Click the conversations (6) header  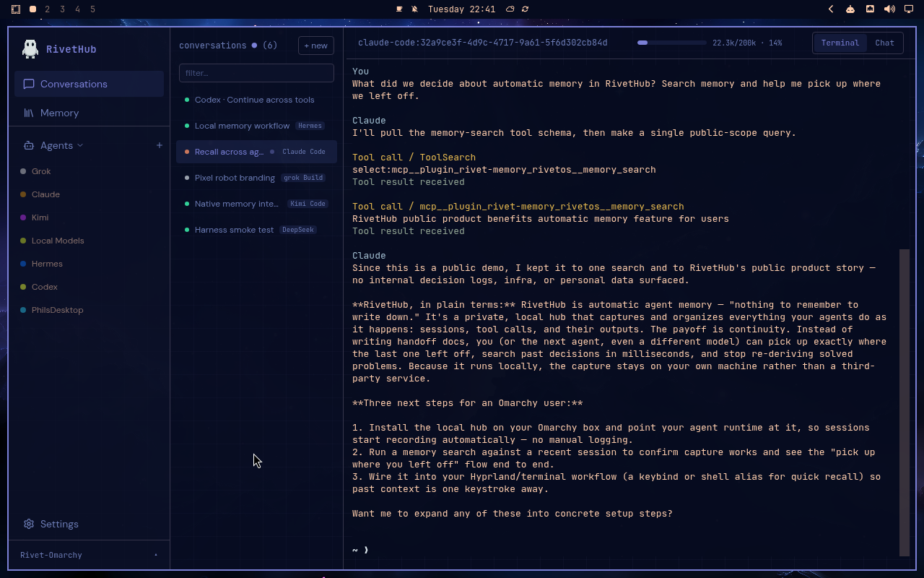click(x=228, y=46)
